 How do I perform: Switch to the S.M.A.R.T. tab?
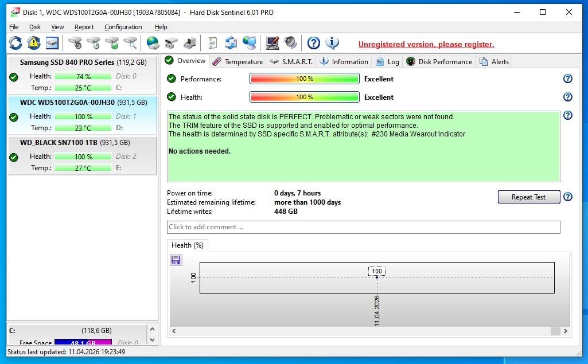[291, 61]
